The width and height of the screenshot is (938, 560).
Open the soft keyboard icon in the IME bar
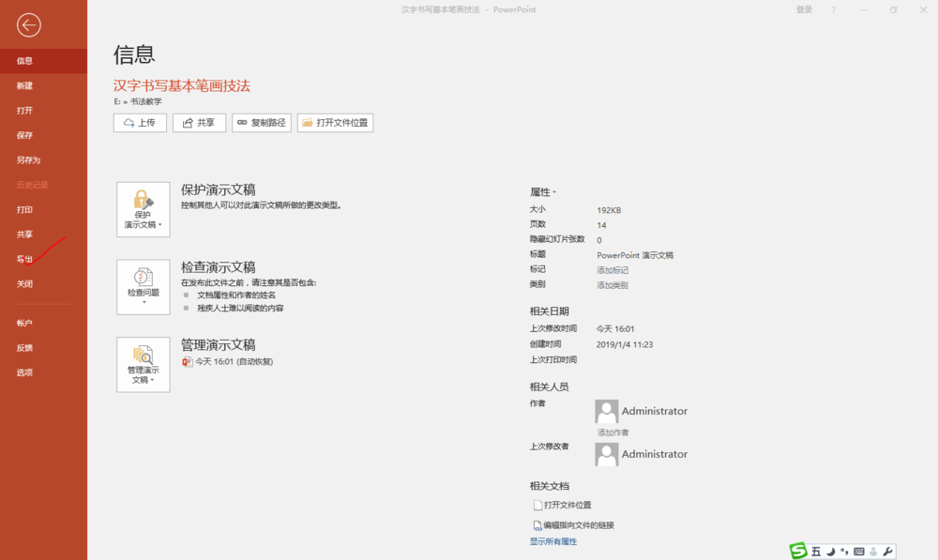(x=859, y=552)
